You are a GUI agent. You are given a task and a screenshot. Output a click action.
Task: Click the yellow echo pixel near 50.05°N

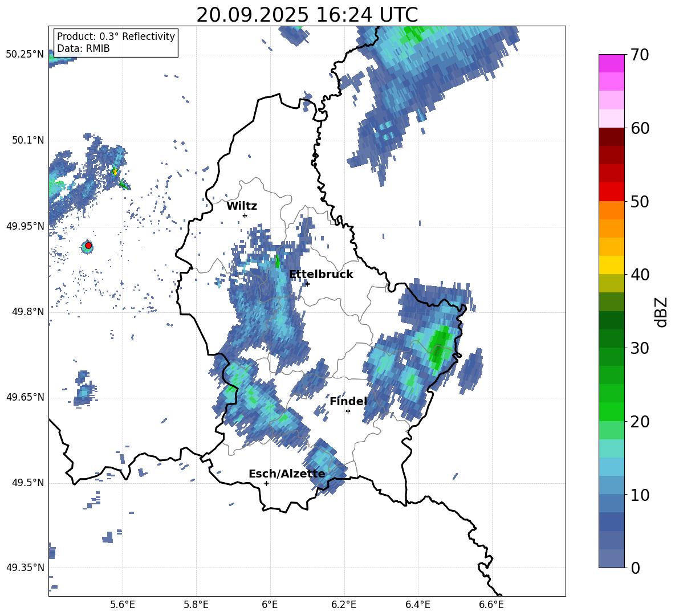tap(115, 171)
